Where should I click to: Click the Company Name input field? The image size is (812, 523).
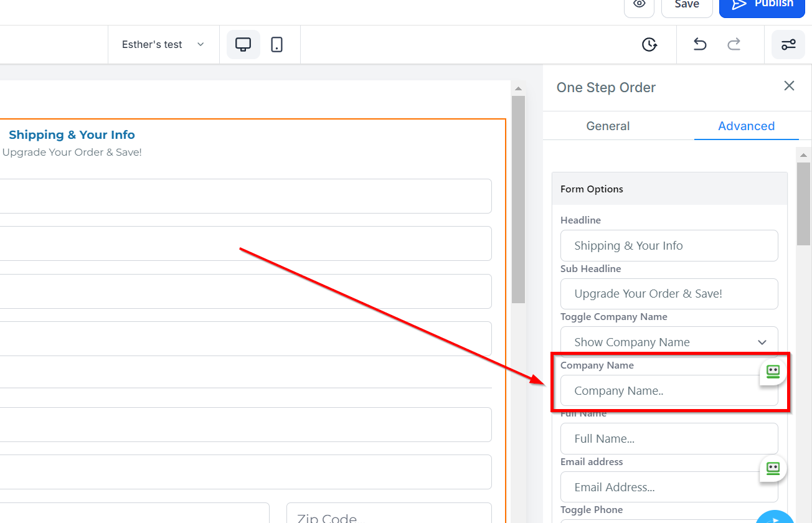point(669,390)
